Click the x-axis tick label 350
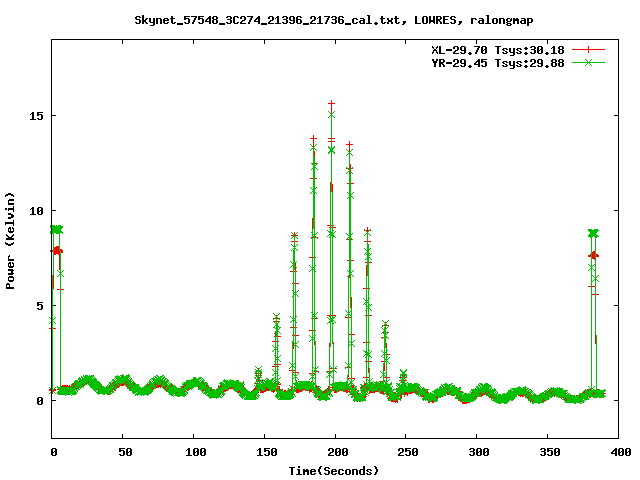 tap(550, 452)
